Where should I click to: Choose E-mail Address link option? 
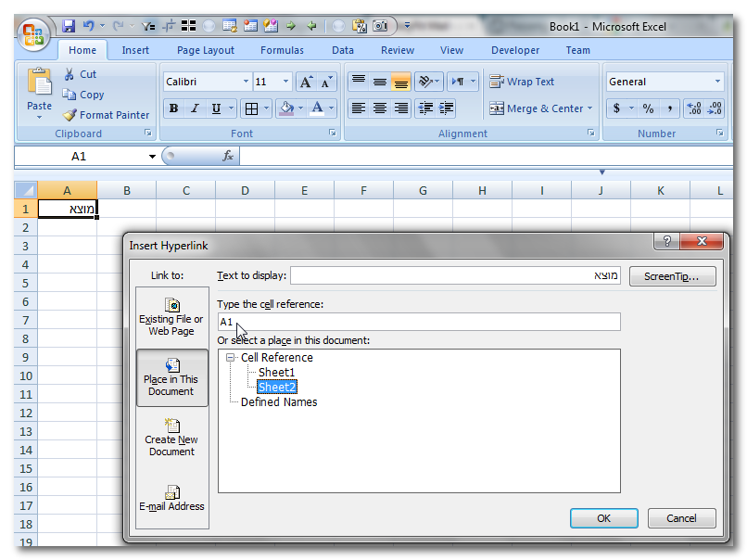tap(171, 497)
